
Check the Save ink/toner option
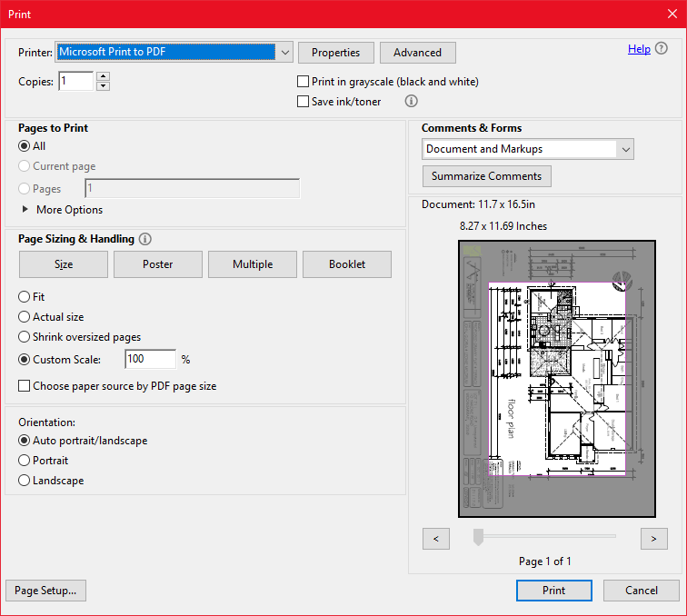tap(304, 102)
